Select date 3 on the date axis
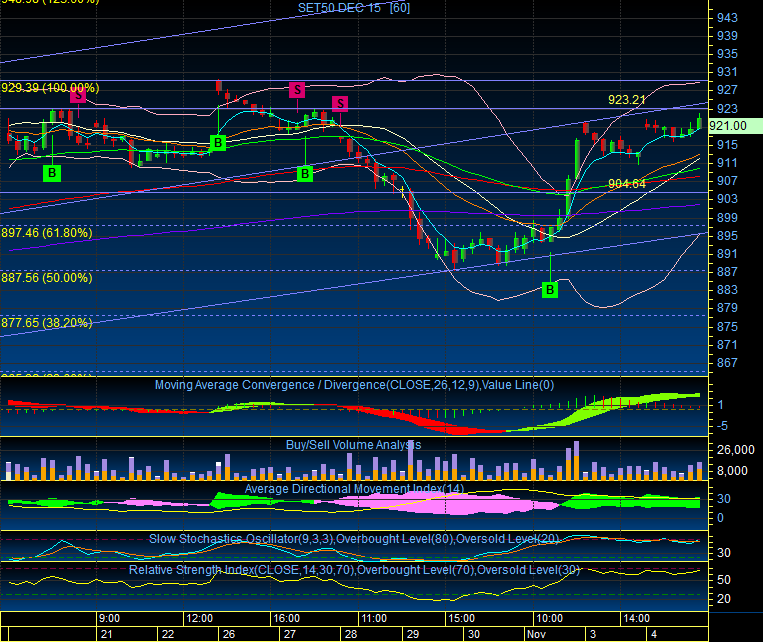The width and height of the screenshot is (763, 642). [593, 634]
